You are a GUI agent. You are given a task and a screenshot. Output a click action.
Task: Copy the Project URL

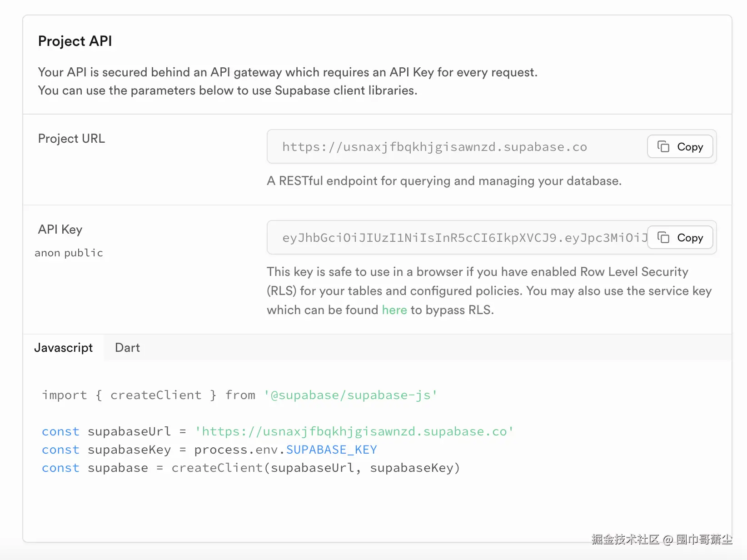pos(680,147)
